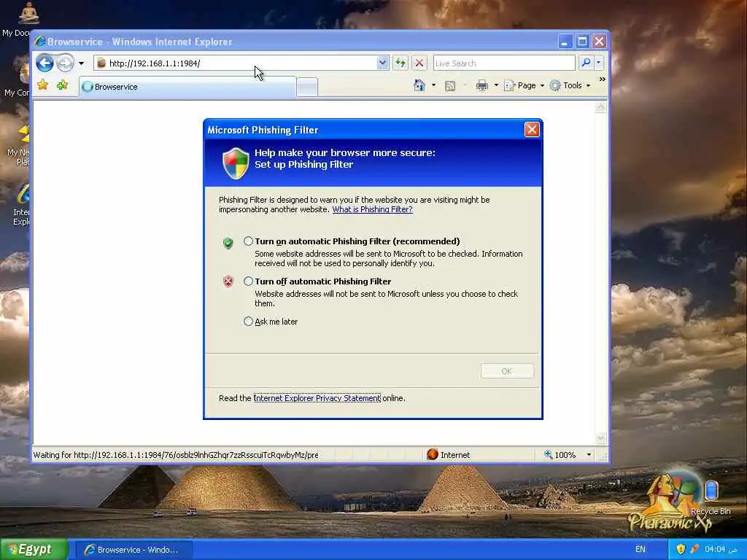747x560 pixels.
Task: Click the taskbar clock 04:04
Action: [x=721, y=549]
